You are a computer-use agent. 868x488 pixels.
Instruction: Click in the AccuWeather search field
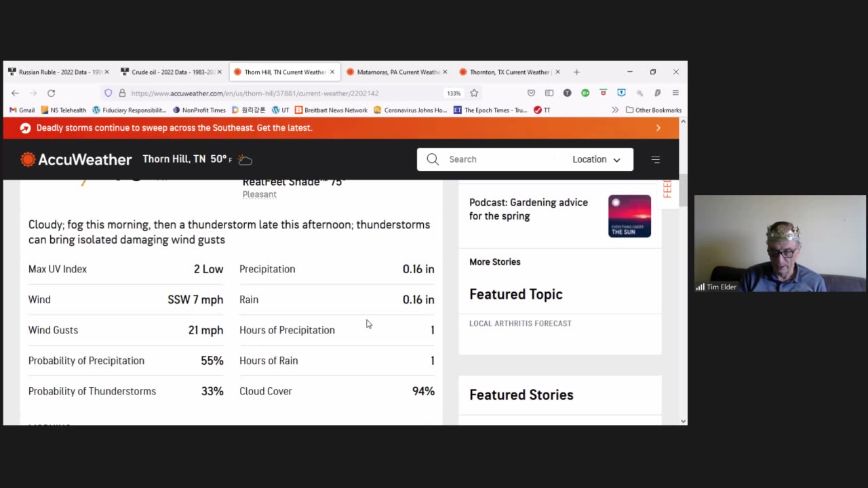point(498,159)
